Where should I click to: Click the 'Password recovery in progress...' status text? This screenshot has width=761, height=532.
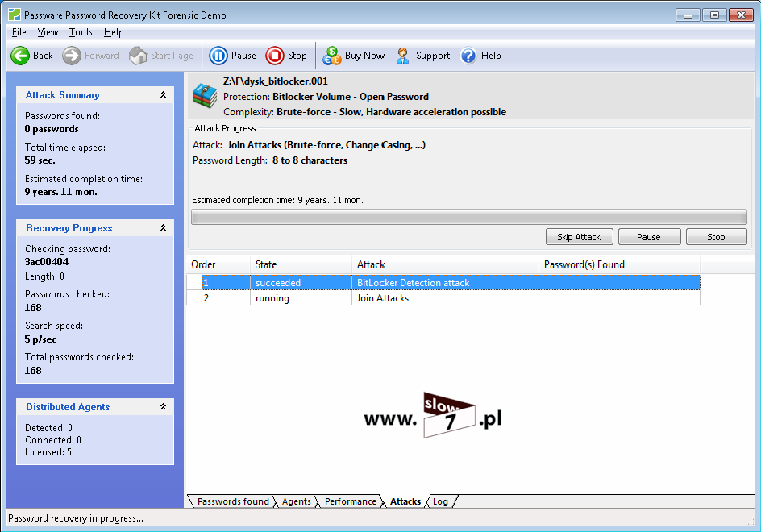tap(76, 518)
